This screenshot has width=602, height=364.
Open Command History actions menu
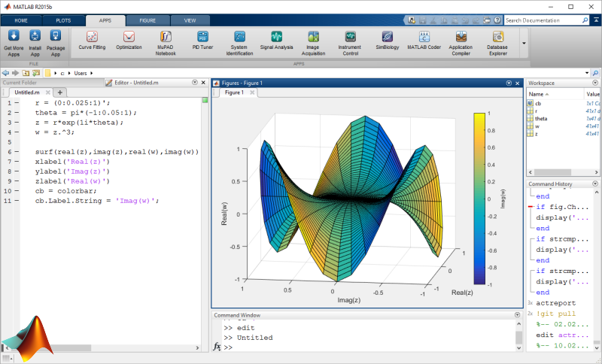[x=595, y=184]
